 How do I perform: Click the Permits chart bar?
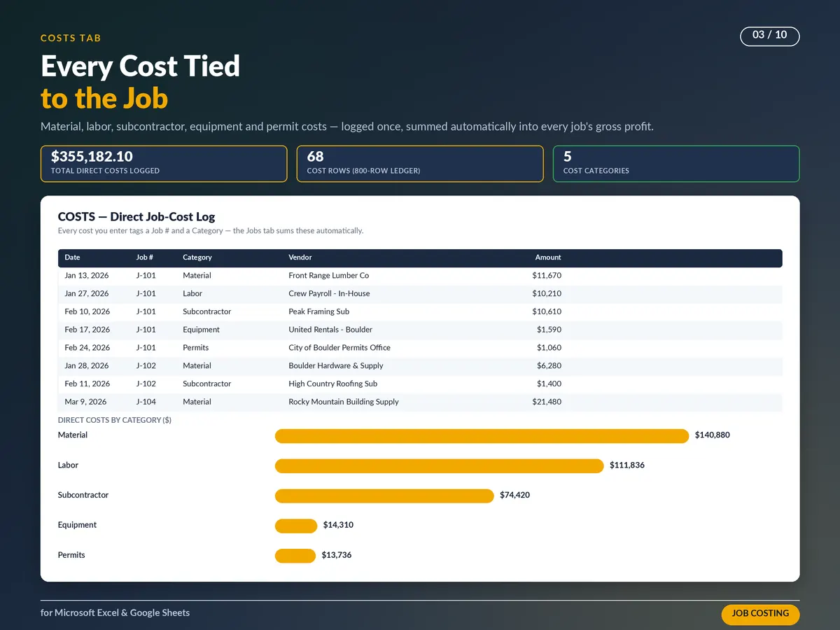pos(295,556)
